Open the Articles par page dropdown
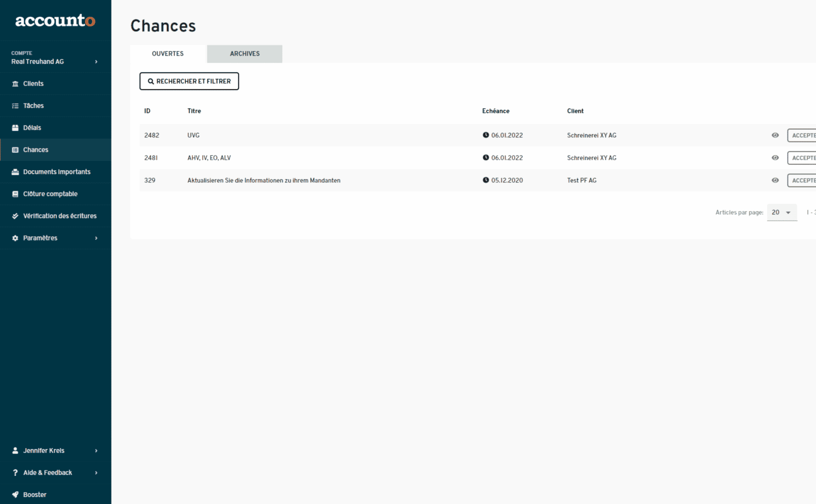Viewport: 816px width, 504px height. tap(782, 212)
